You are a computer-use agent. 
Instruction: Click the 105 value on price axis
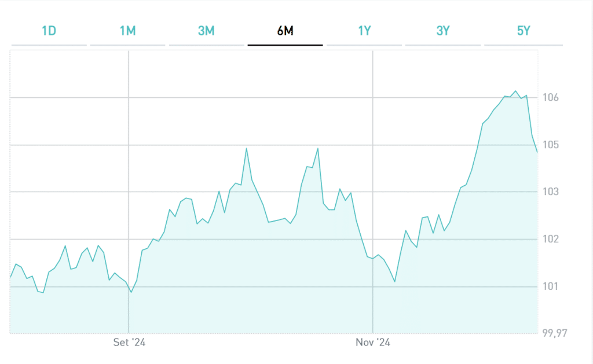coord(550,145)
